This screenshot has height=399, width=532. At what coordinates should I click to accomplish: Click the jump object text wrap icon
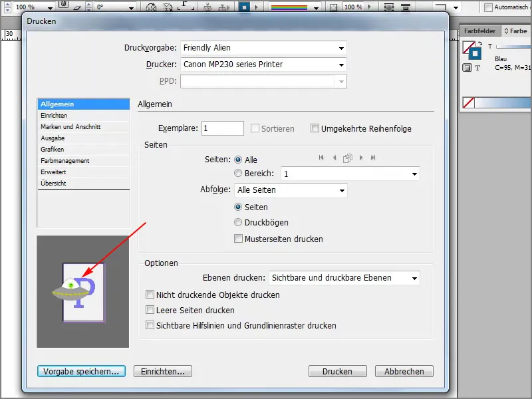pyautogui.click(x=406, y=7)
